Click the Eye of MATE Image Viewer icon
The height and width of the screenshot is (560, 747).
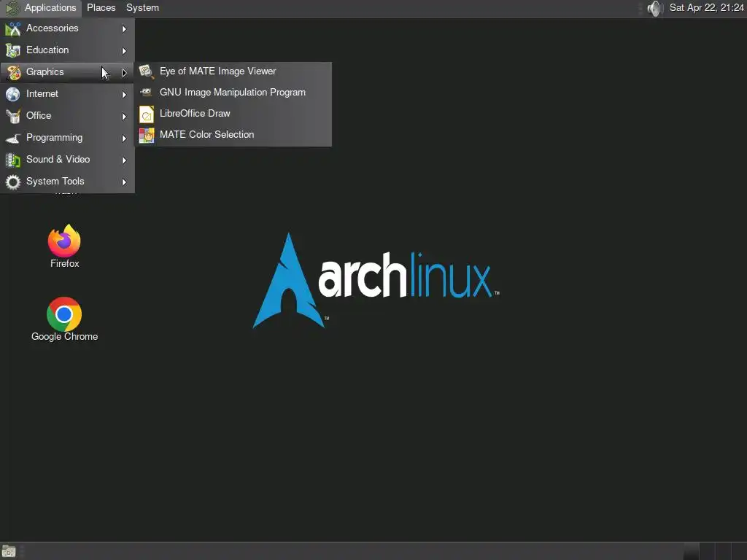pyautogui.click(x=146, y=72)
